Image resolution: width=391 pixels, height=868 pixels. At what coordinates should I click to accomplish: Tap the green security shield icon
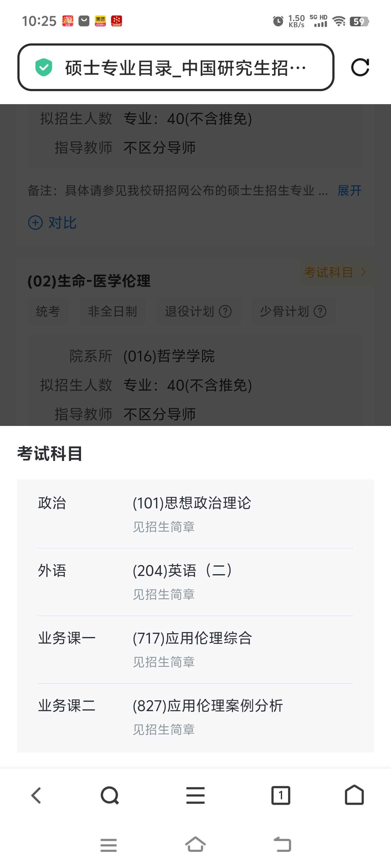point(44,67)
